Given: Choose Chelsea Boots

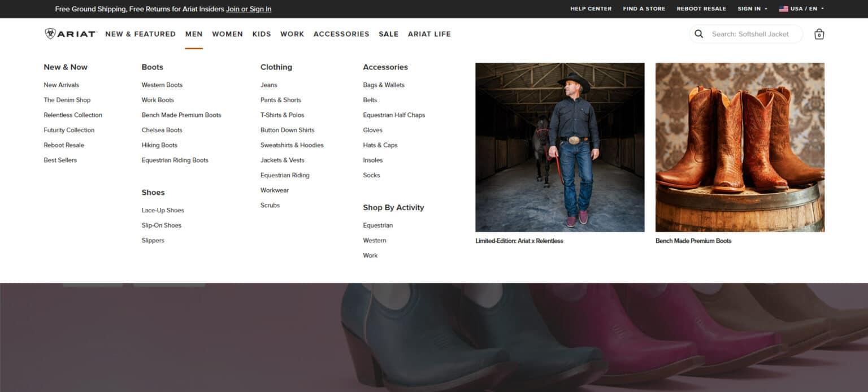Looking at the screenshot, I should click(162, 130).
